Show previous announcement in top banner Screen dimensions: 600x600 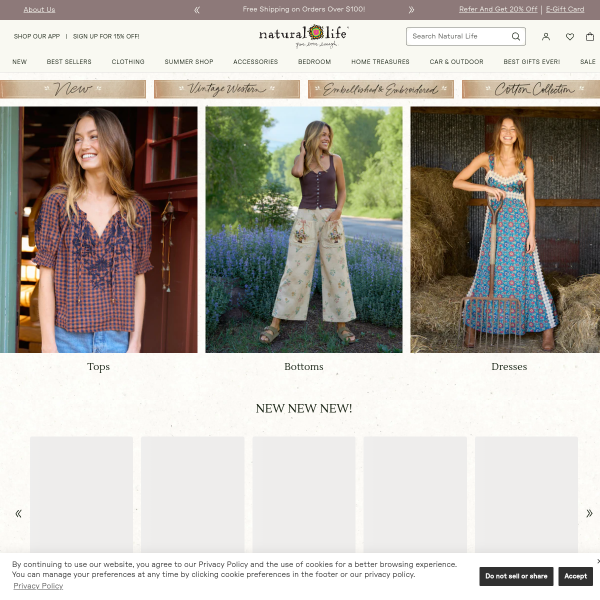[x=197, y=10]
